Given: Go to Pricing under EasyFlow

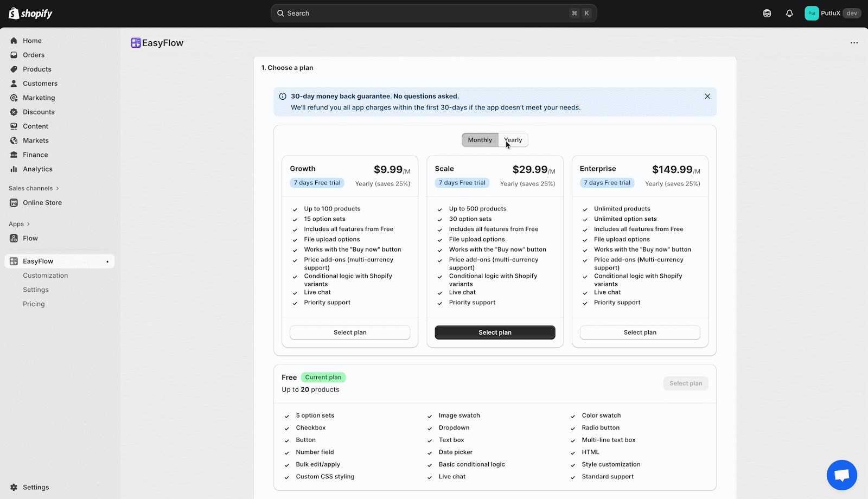Looking at the screenshot, I should [34, 304].
